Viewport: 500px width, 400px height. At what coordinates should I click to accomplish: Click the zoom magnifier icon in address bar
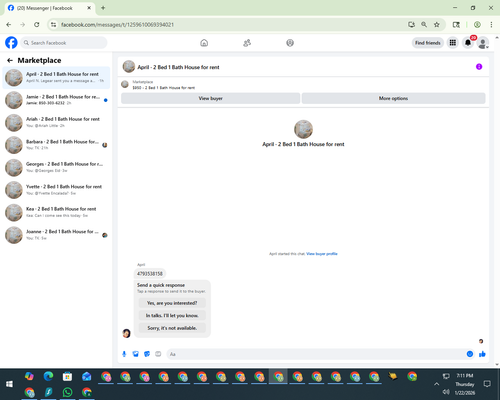pyautogui.click(x=424, y=25)
